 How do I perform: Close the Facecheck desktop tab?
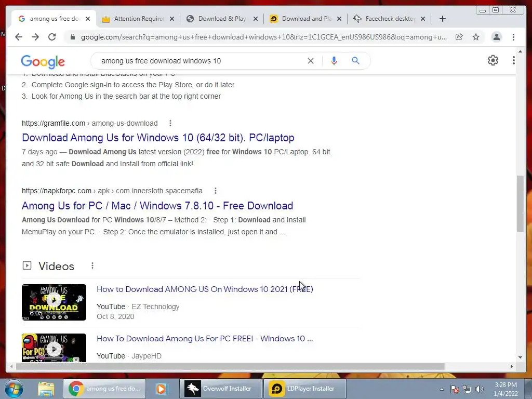423,19
